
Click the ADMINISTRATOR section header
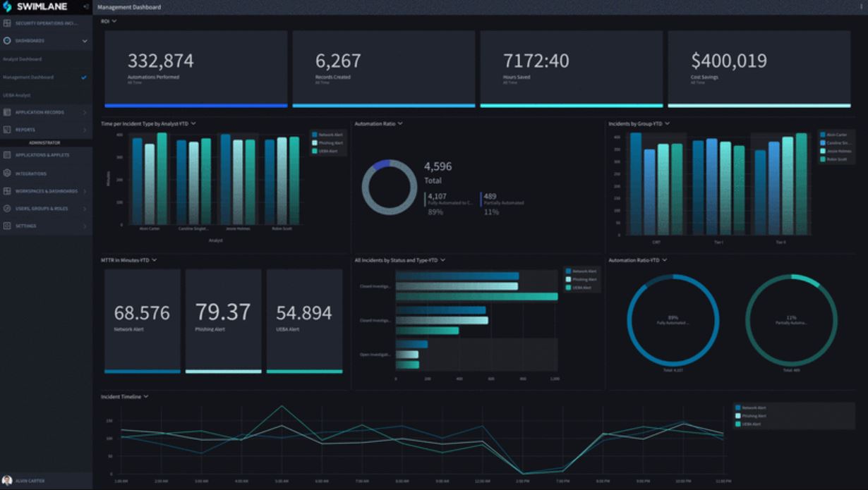(44, 143)
